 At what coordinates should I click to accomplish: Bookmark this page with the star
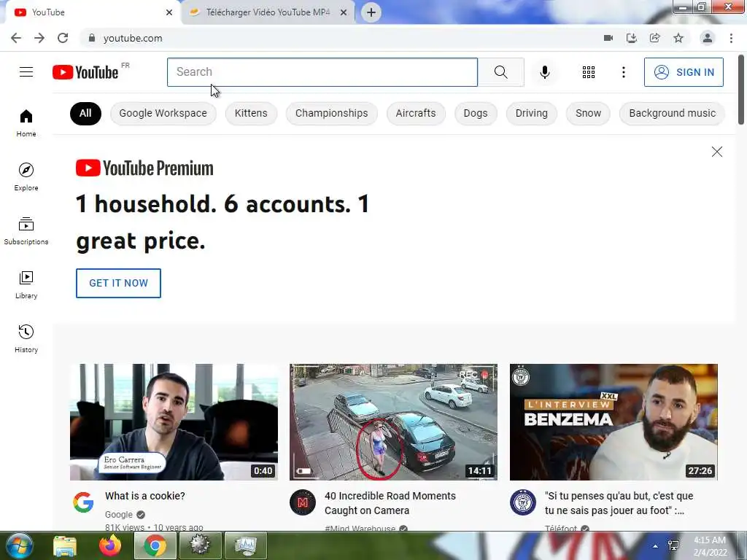tap(678, 38)
